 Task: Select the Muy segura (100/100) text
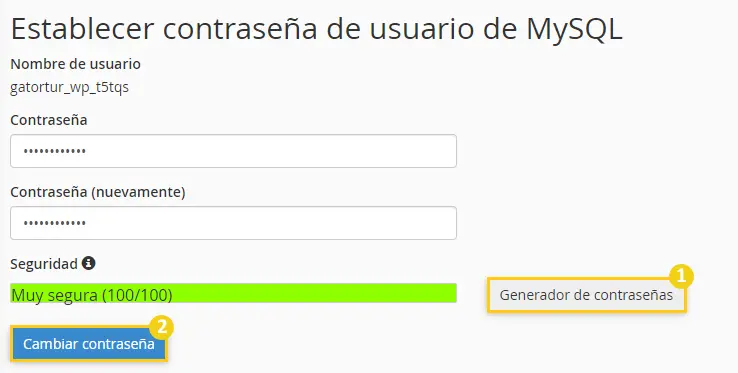pos(92,295)
